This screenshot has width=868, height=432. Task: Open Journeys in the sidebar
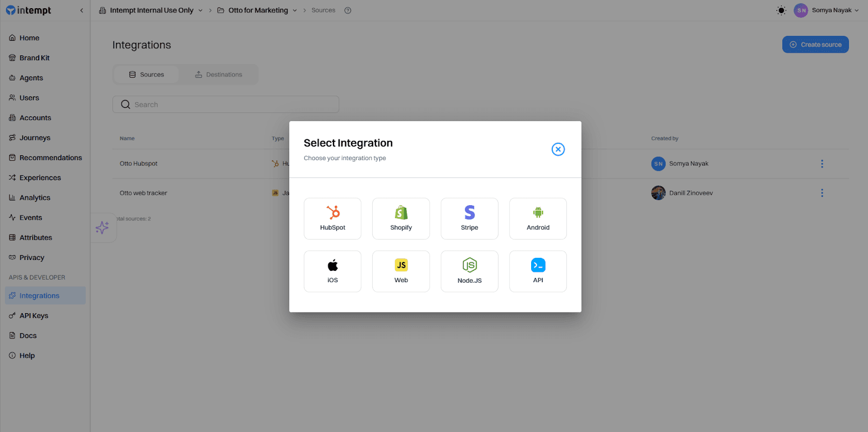(35, 138)
